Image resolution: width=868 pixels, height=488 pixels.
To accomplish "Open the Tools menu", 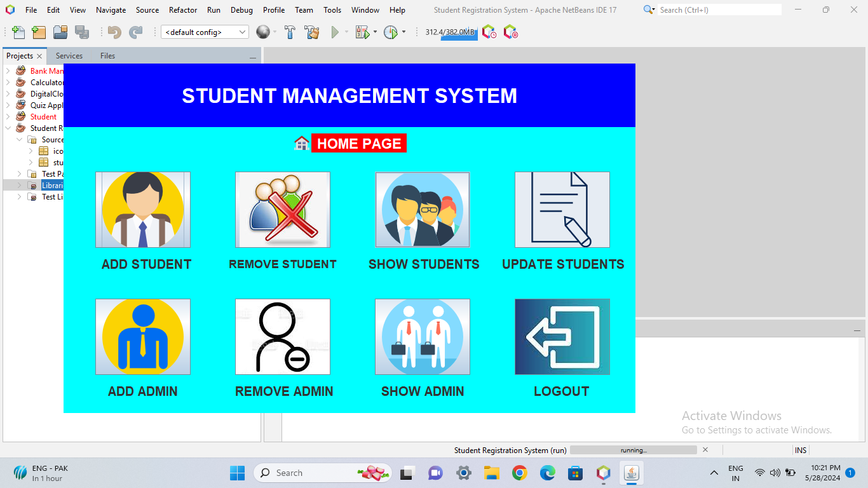I will tap(332, 10).
